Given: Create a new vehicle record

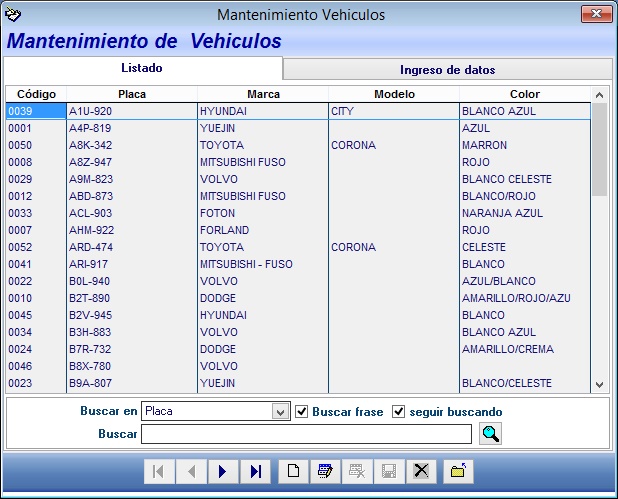Looking at the screenshot, I should pyautogui.click(x=293, y=471).
